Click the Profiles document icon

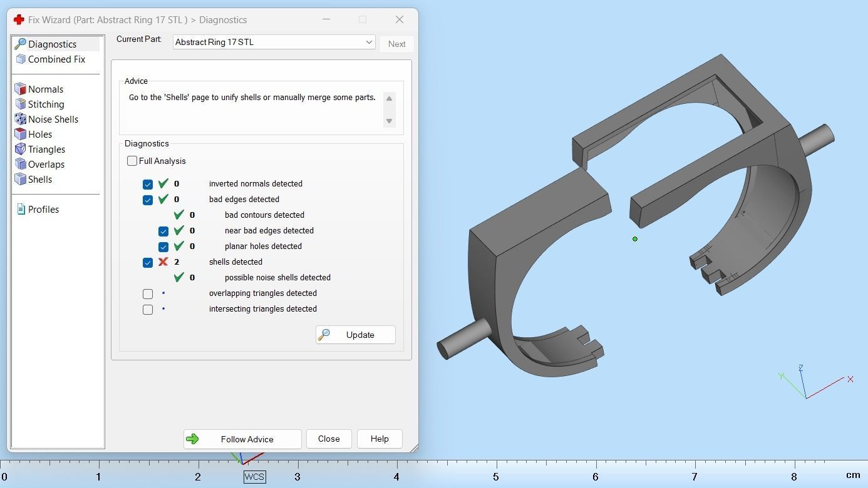click(x=21, y=209)
